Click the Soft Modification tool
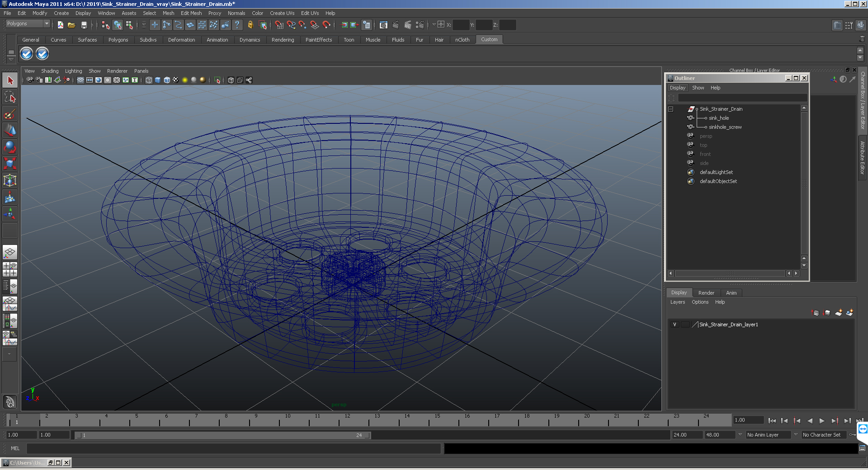This screenshot has width=868, height=470. [10, 197]
